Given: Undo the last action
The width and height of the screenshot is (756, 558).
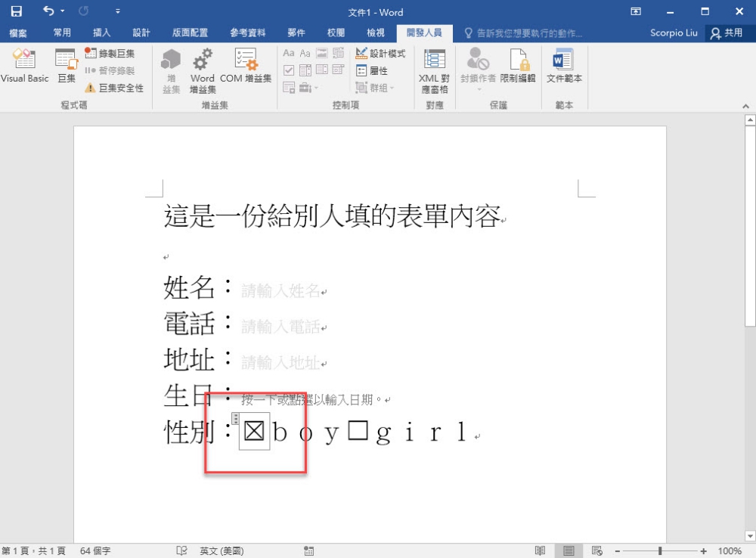Looking at the screenshot, I should tap(48, 11).
